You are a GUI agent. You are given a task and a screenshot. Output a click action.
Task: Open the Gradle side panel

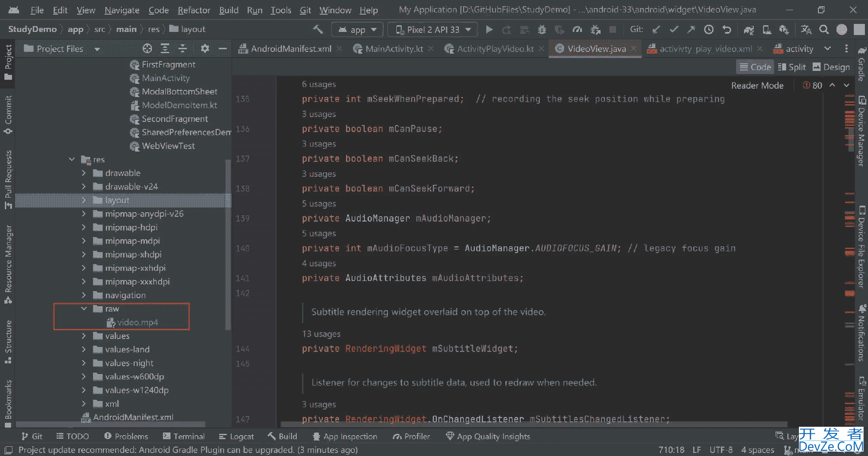click(861, 64)
